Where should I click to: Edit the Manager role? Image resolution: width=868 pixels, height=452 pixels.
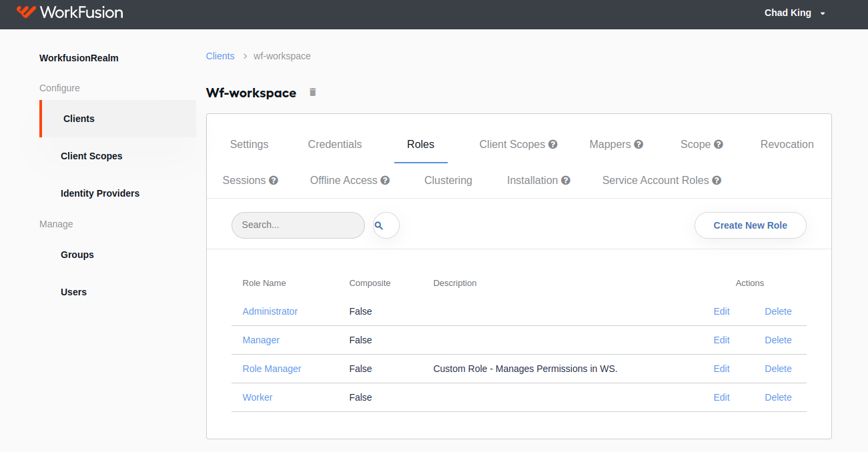click(722, 340)
